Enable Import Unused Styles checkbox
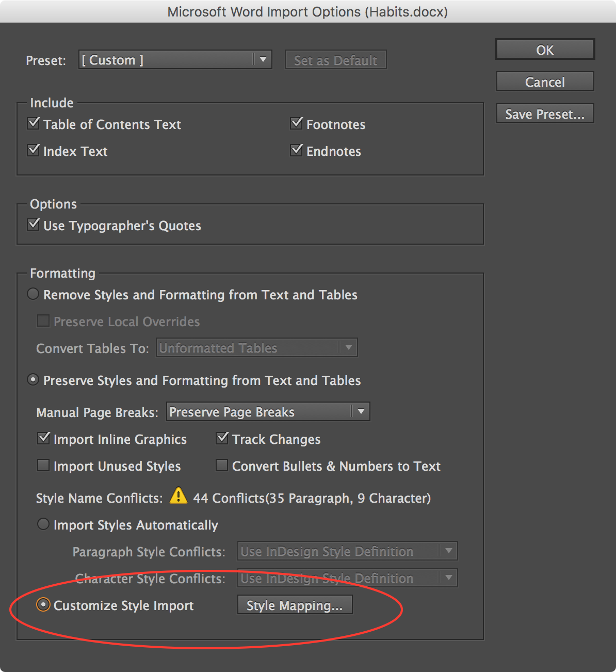This screenshot has width=616, height=672. tap(44, 466)
